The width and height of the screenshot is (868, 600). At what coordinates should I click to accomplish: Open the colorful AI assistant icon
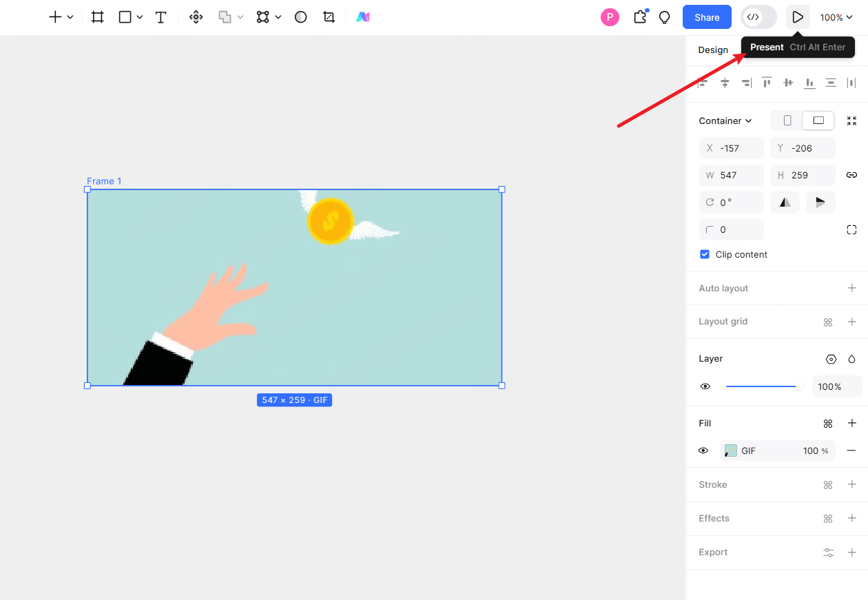point(363,17)
